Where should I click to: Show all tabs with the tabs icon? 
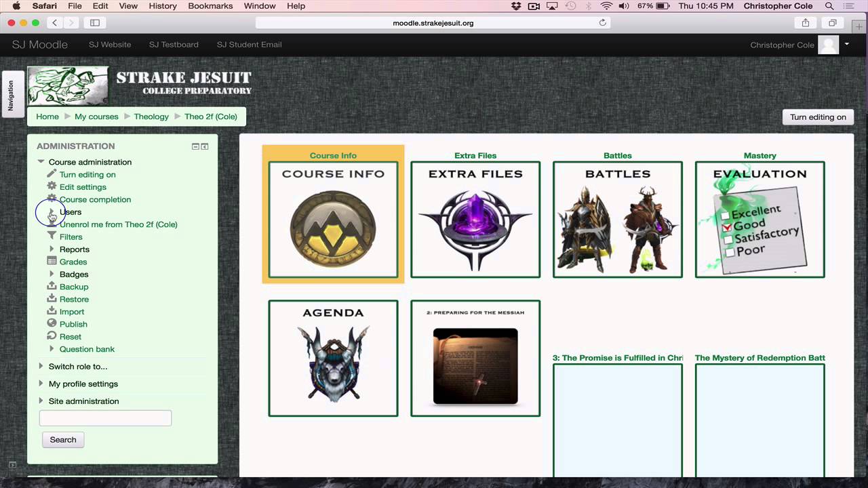point(832,22)
